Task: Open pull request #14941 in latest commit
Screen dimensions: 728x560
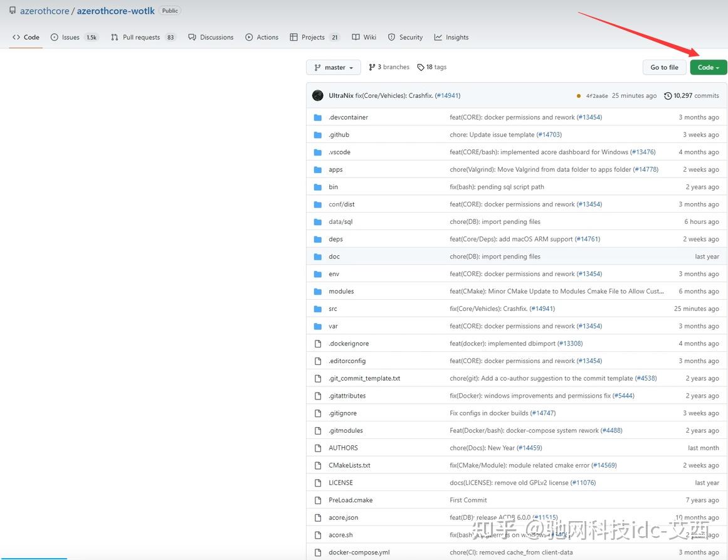Action: pos(448,96)
